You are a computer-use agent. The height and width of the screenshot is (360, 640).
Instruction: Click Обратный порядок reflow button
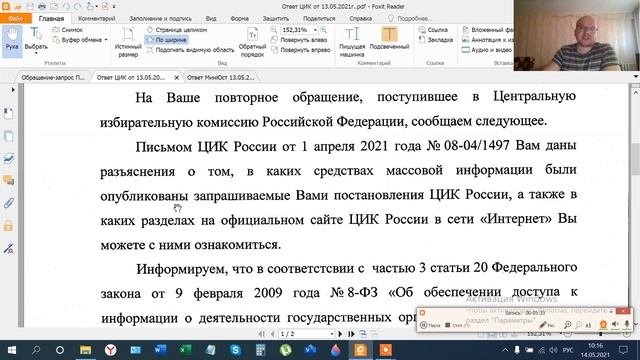point(252,42)
